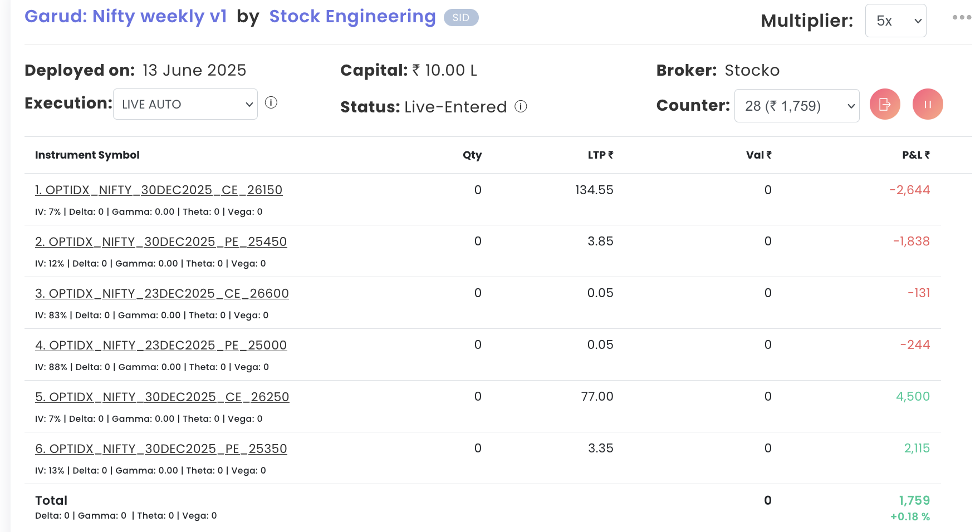This screenshot has width=980, height=532.
Task: Open the Multiplier 5x dropdown
Action: (895, 21)
